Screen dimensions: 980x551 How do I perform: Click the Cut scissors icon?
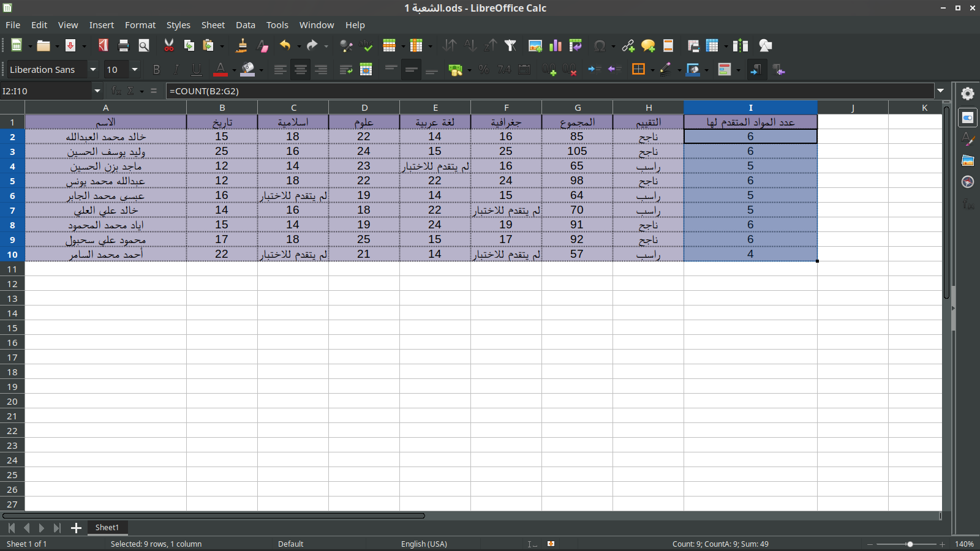tap(169, 46)
